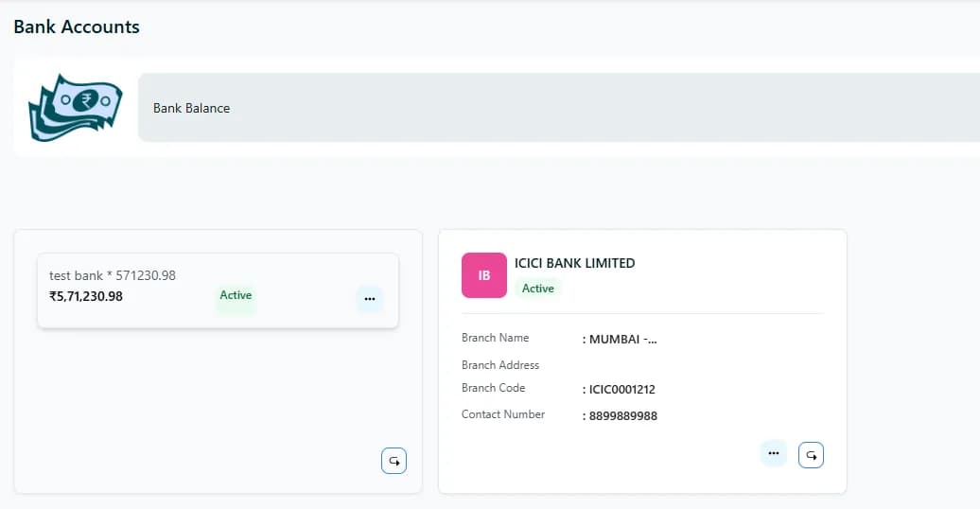The image size is (980, 509).
Task: Click the arrow icon on ICICI Bank card
Action: [811, 455]
